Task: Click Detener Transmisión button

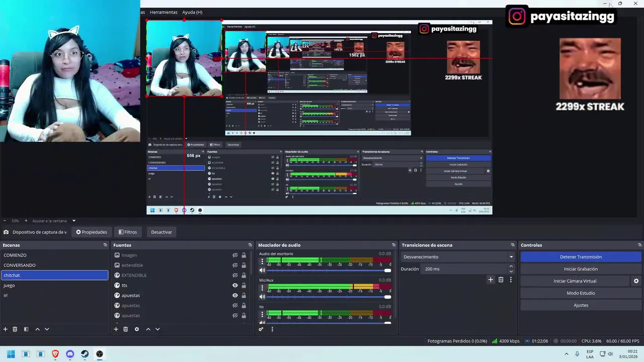Action: pyautogui.click(x=581, y=257)
